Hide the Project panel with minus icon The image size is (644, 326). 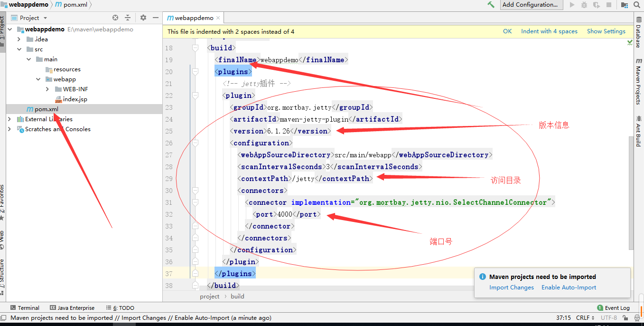click(155, 18)
